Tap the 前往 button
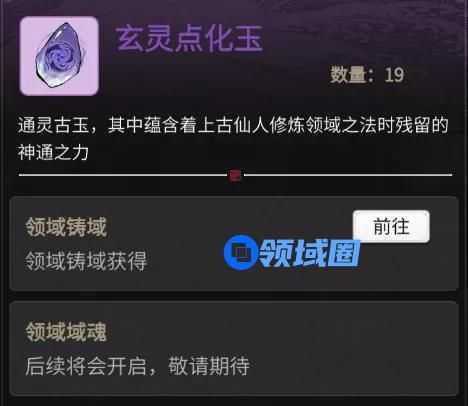The height and width of the screenshot is (406, 468). tap(391, 226)
